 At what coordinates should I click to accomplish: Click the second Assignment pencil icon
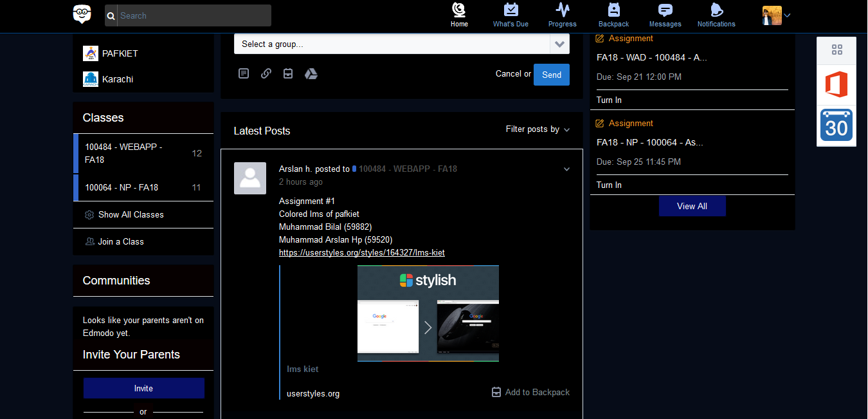(x=600, y=124)
